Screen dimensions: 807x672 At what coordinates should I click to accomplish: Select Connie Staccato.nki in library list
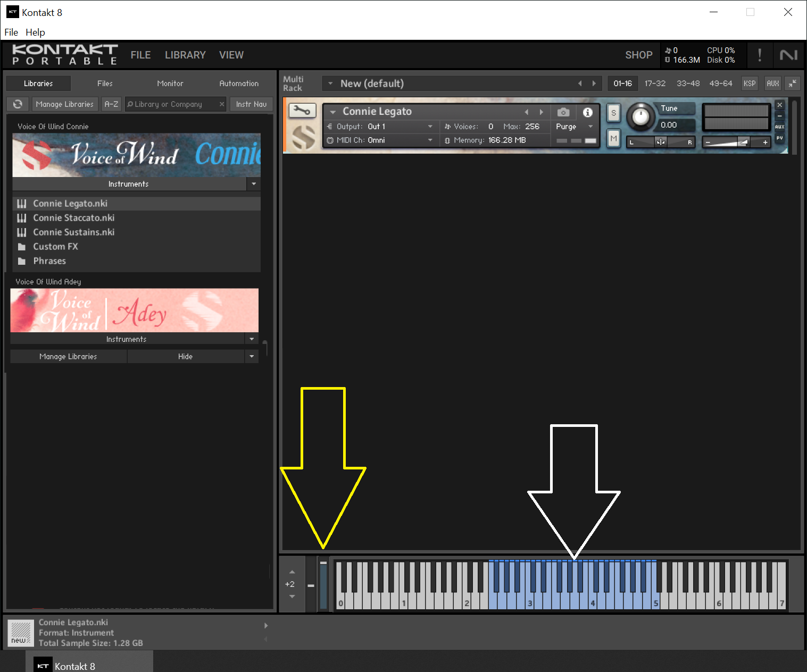(73, 218)
